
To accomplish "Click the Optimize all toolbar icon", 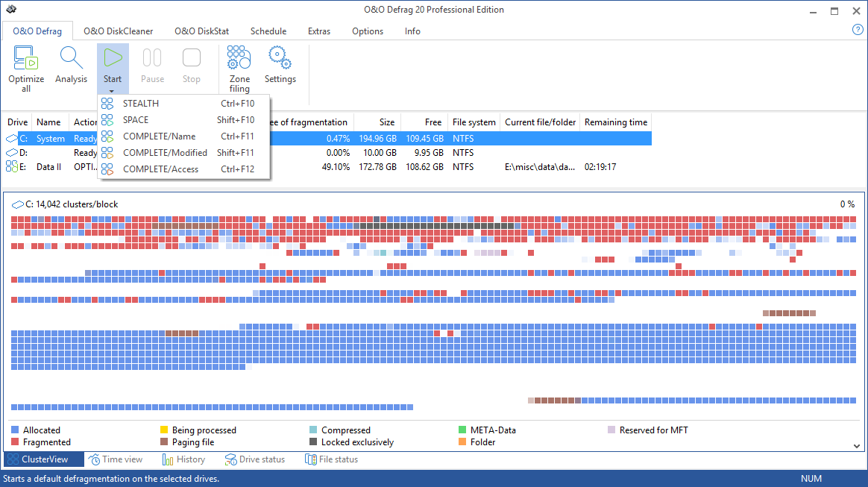I will coord(26,58).
